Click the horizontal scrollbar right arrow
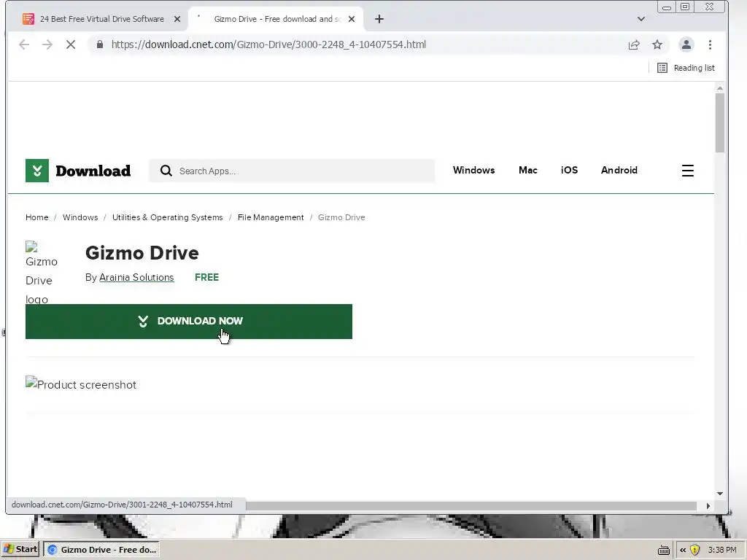This screenshot has width=747, height=560. [708, 506]
